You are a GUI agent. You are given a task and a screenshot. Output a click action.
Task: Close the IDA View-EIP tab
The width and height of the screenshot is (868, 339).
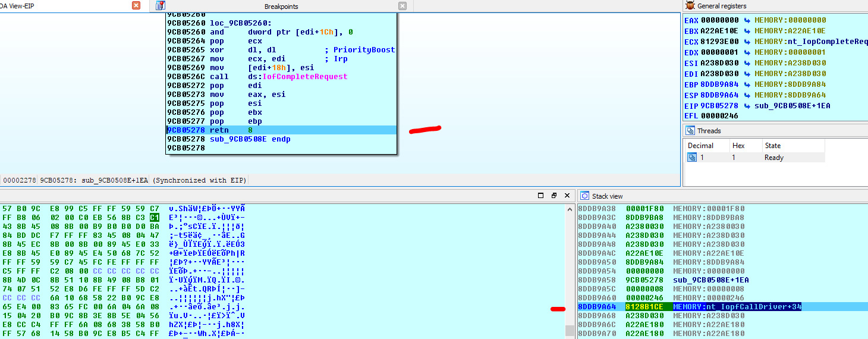click(x=136, y=6)
